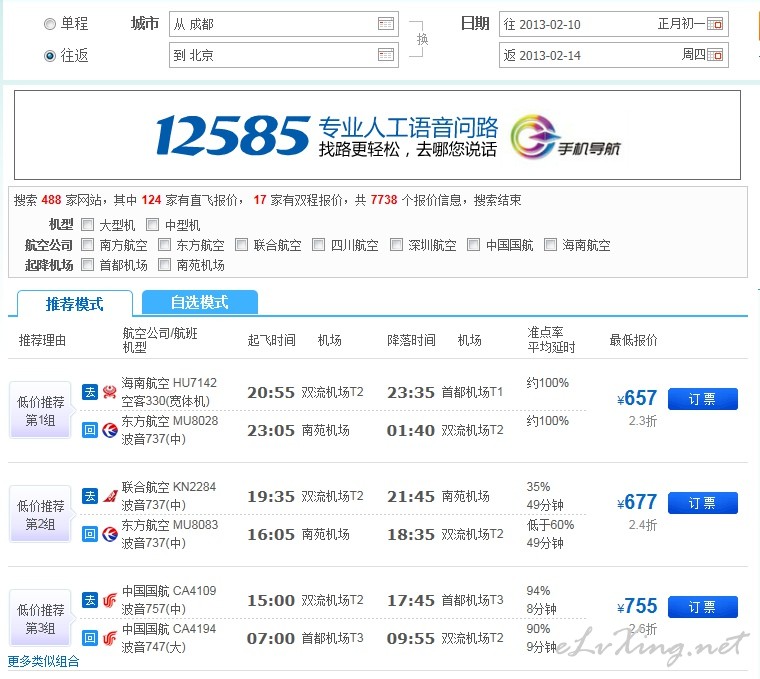The height and width of the screenshot is (679, 760).
Task: Click 回 return icon for MU8083
Action: [x=90, y=534]
